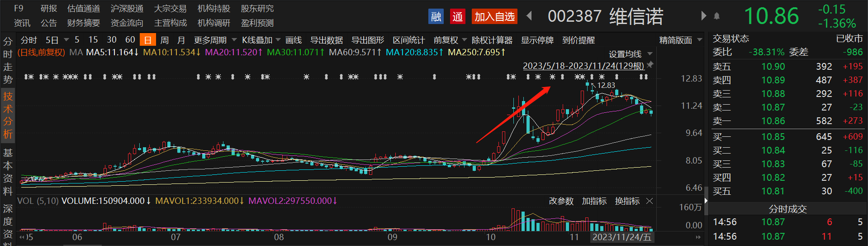Image resolution: width=868 pixels, height=246 pixels.
Task: Select the 日 daily period tab
Action: pyautogui.click(x=147, y=40)
